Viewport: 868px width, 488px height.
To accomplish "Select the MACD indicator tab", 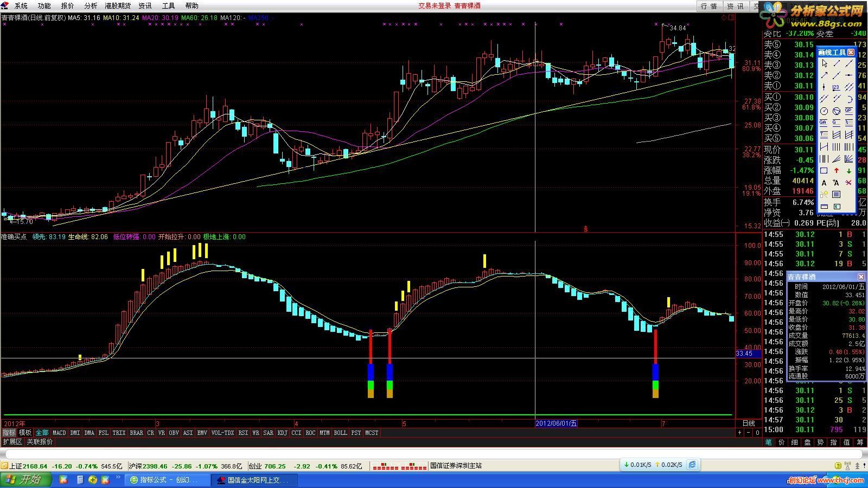I will [x=59, y=433].
